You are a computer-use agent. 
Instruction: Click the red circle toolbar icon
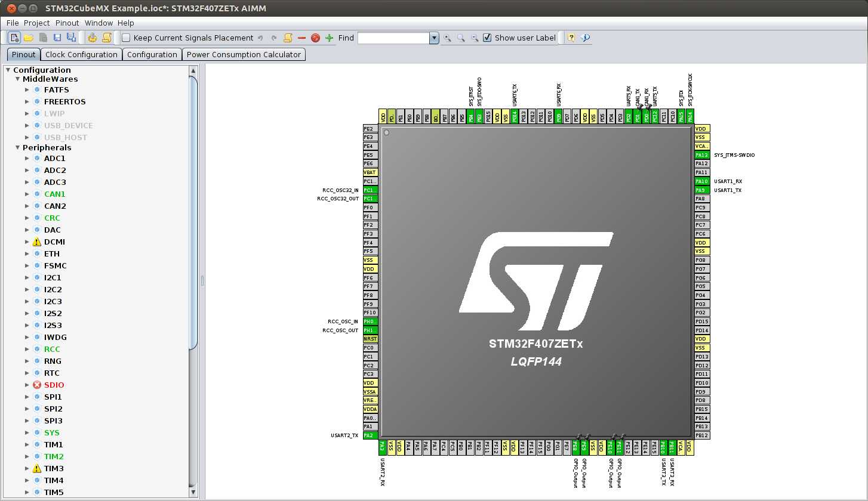(315, 38)
